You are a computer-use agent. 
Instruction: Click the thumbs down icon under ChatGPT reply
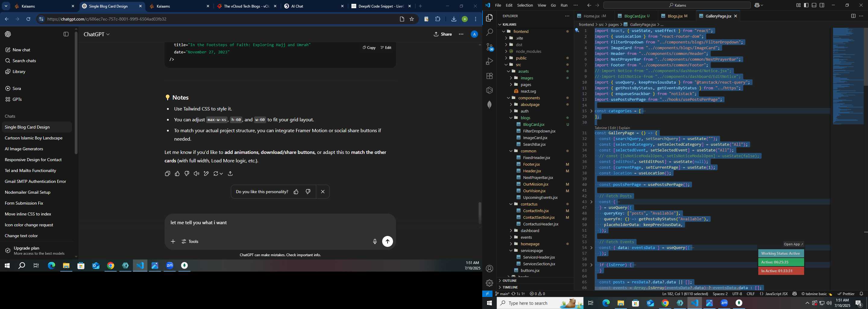point(187,174)
